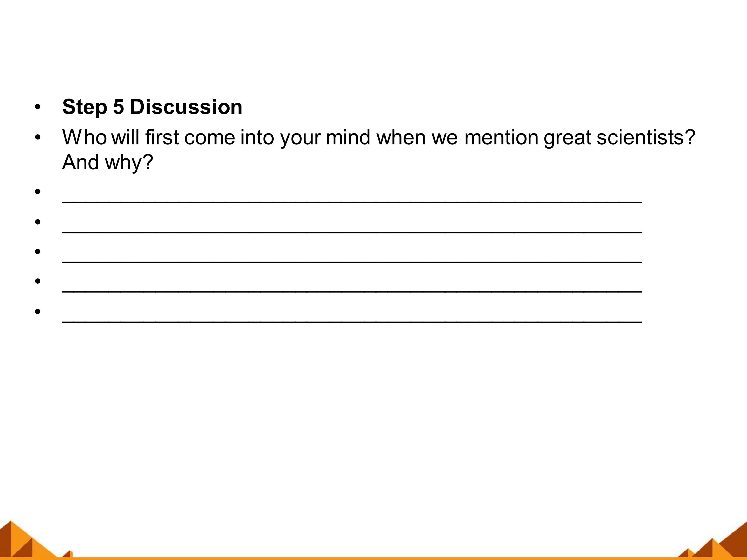Image resolution: width=747 pixels, height=560 pixels.
Task: Click the fifth blank answer line
Action: [x=351, y=321]
